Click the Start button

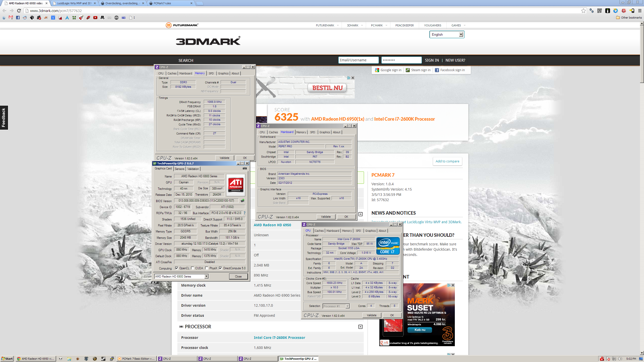coord(7,359)
